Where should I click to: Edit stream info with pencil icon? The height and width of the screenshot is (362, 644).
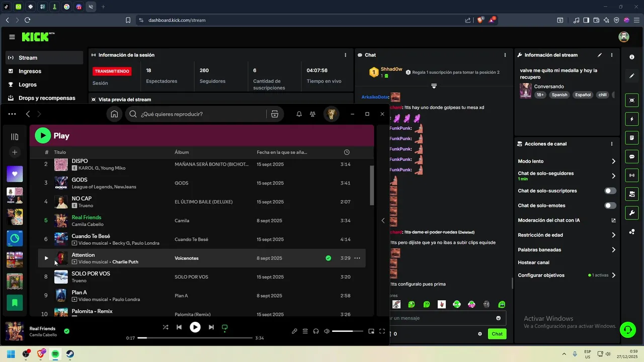point(600,55)
